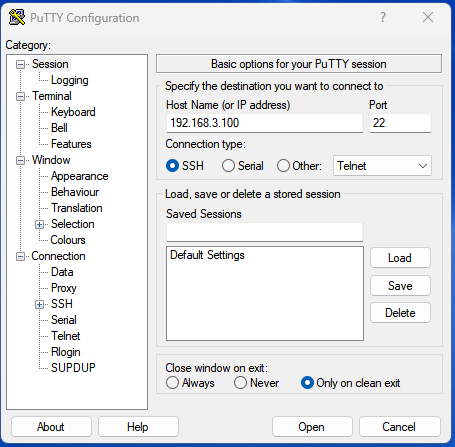Click the Host Name input field
The height and width of the screenshot is (447, 455).
point(265,123)
